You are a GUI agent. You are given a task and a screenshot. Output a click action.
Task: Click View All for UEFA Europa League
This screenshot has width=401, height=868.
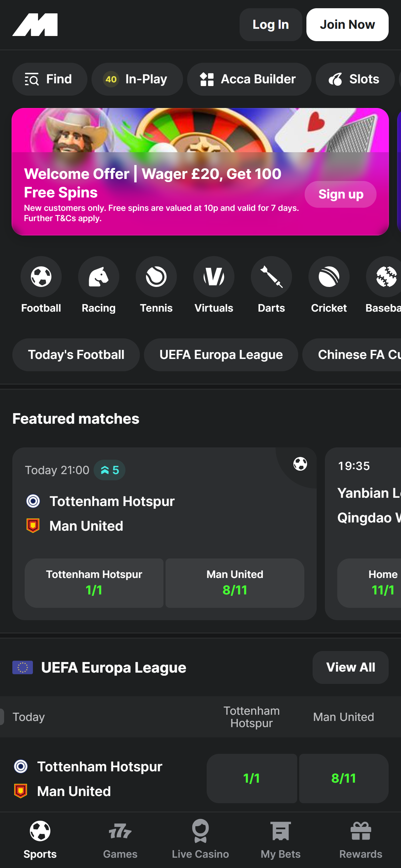coord(350,667)
